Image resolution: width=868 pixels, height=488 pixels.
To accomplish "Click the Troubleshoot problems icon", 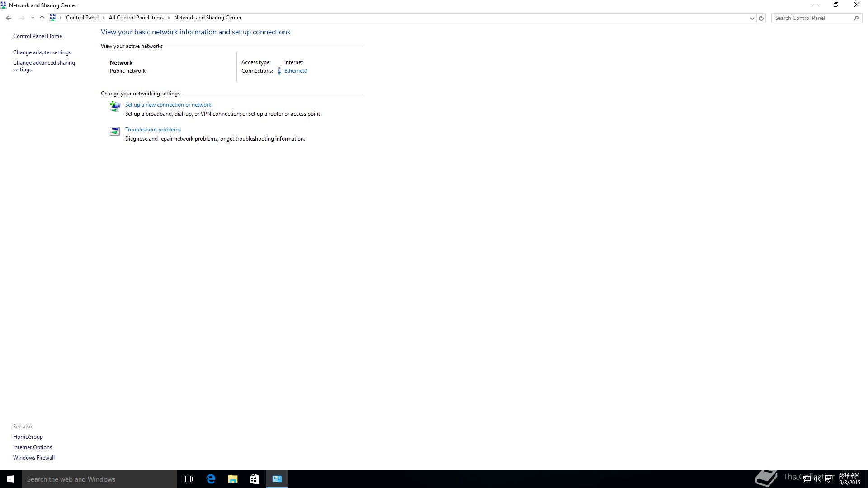I will 115,131.
